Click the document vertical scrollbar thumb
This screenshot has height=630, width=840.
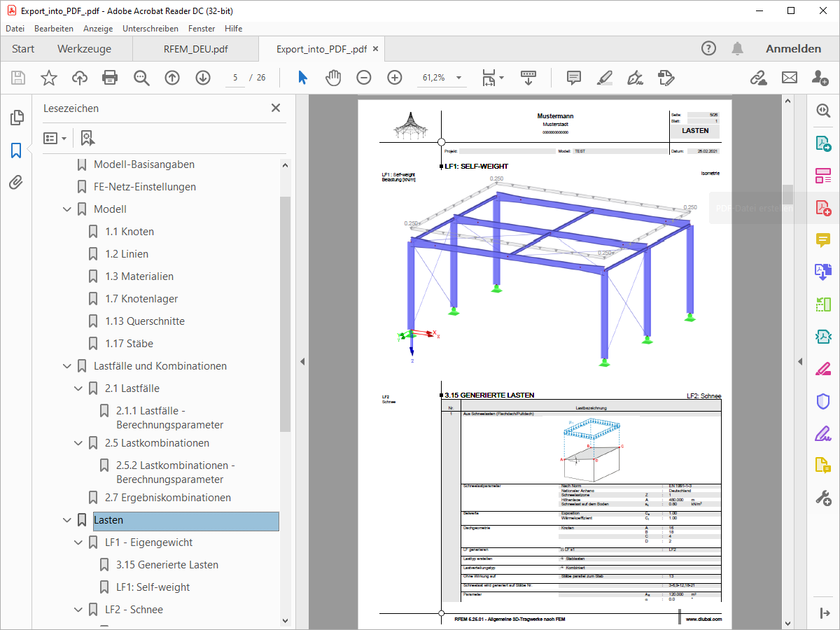787,194
